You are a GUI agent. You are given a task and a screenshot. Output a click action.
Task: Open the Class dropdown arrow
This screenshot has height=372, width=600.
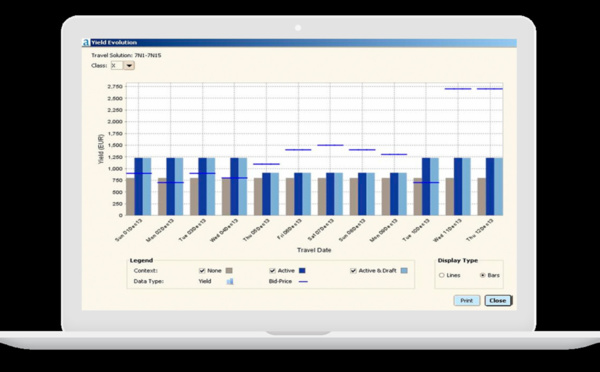coord(129,66)
